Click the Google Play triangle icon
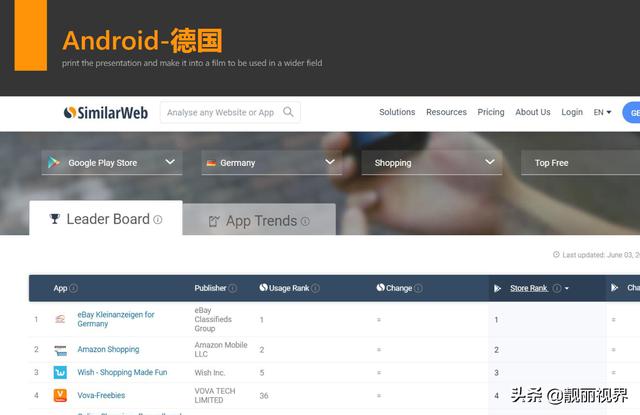Image resolution: width=640 pixels, height=415 pixels. 54,162
